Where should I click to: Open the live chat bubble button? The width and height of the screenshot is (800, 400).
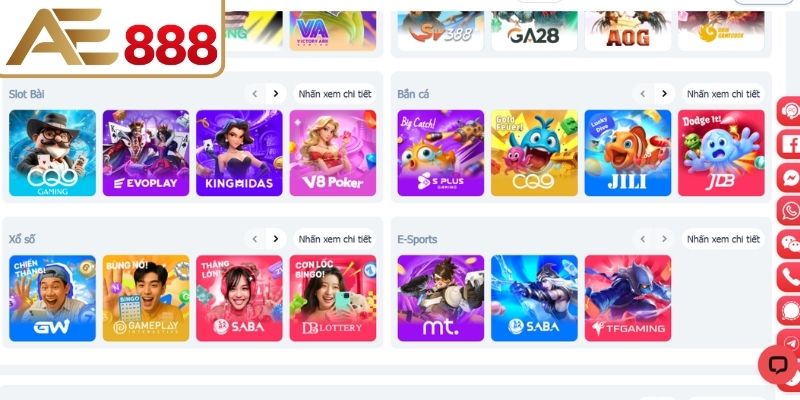point(779,364)
